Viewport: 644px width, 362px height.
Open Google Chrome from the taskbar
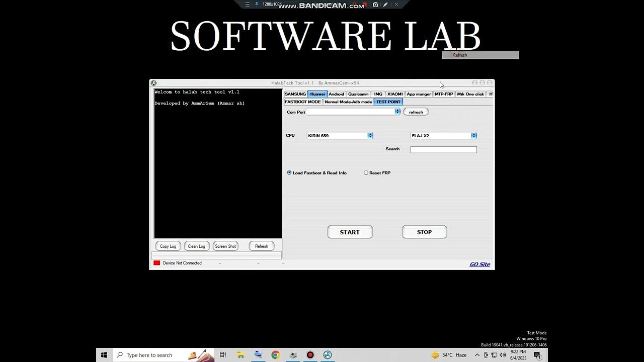click(x=275, y=355)
